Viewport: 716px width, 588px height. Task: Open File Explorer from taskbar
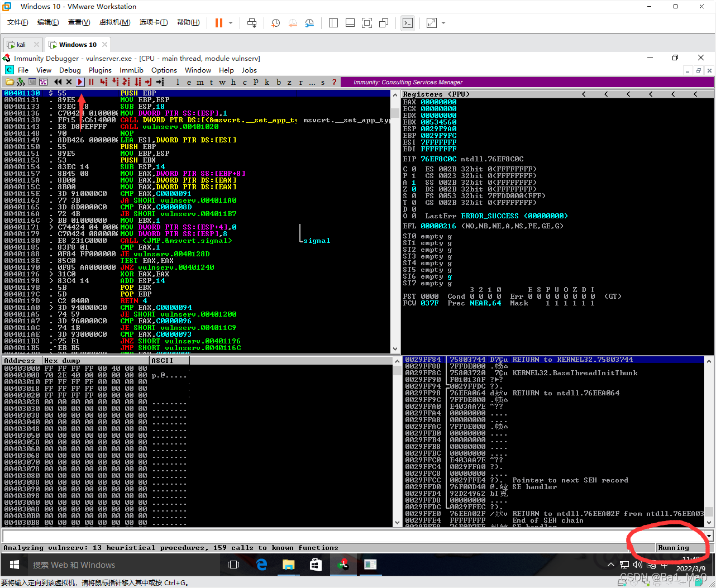[288, 565]
